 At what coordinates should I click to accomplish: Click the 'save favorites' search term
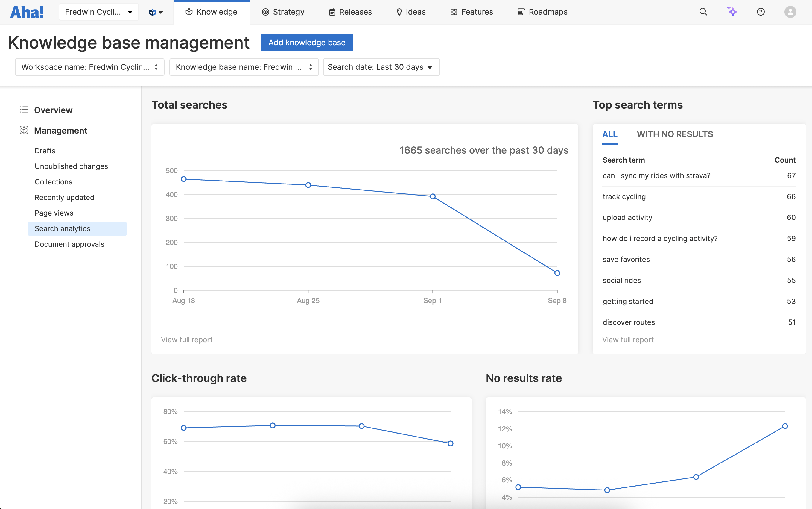tap(626, 260)
